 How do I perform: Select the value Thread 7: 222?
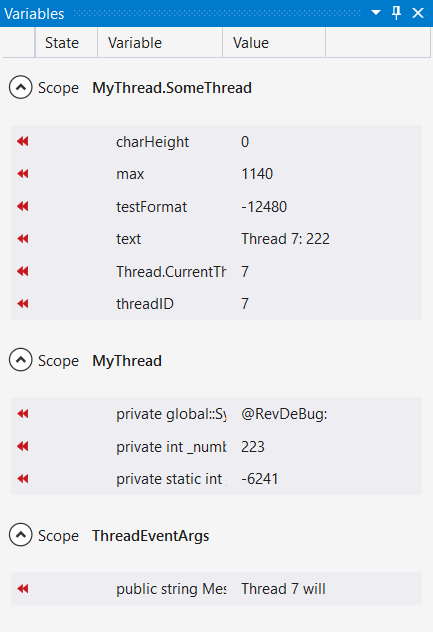[285, 239]
